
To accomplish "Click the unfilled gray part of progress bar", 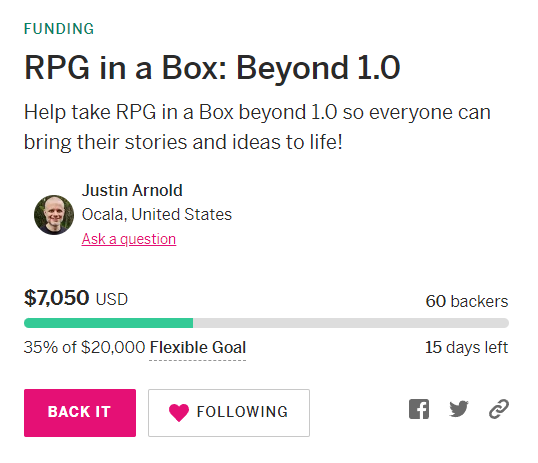I will click(351, 323).
